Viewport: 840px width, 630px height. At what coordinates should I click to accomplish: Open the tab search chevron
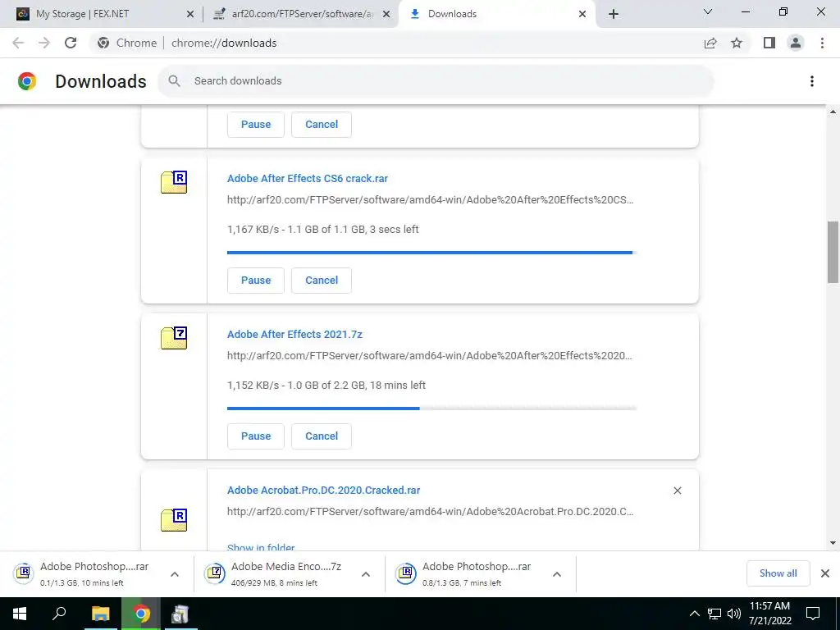[708, 11]
